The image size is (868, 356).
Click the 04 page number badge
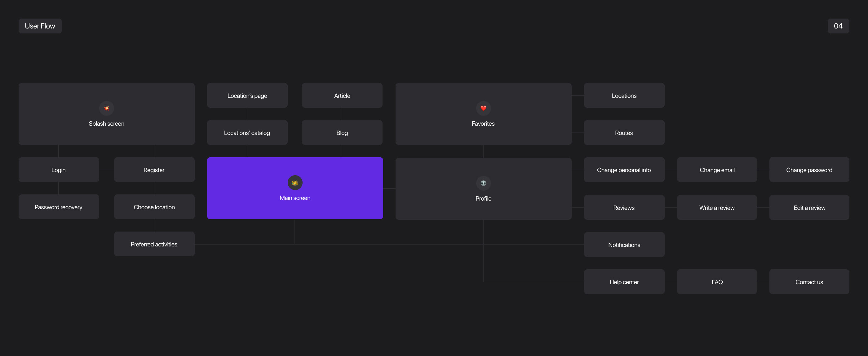coord(838,26)
